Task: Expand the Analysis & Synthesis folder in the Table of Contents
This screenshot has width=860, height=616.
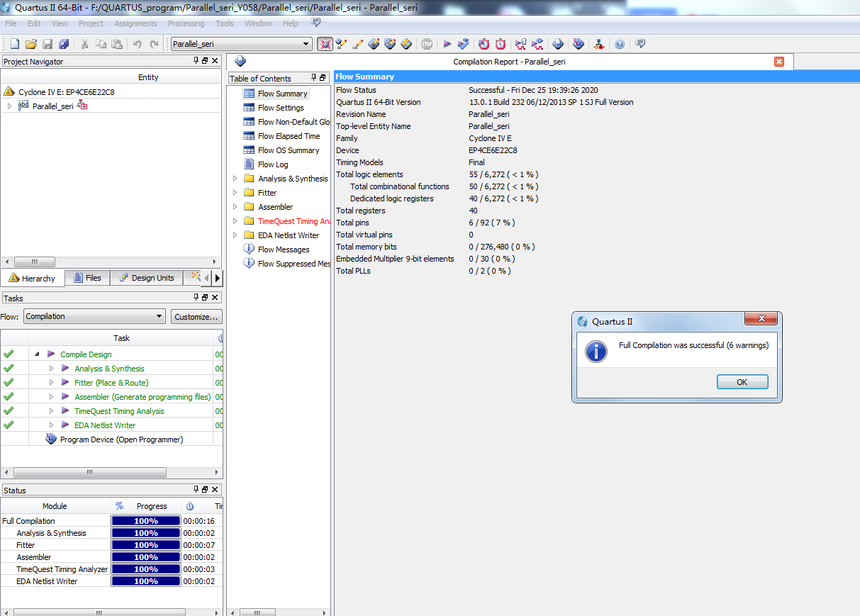Action: (235, 179)
